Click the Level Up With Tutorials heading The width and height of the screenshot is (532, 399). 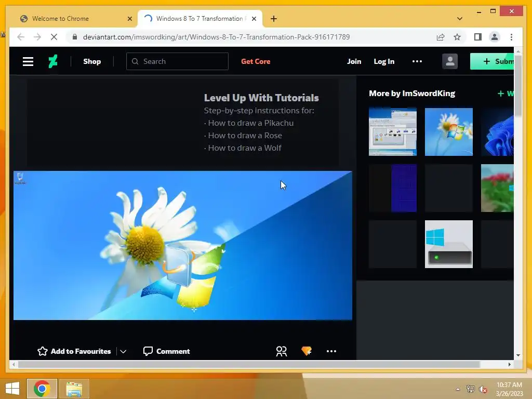261,98
